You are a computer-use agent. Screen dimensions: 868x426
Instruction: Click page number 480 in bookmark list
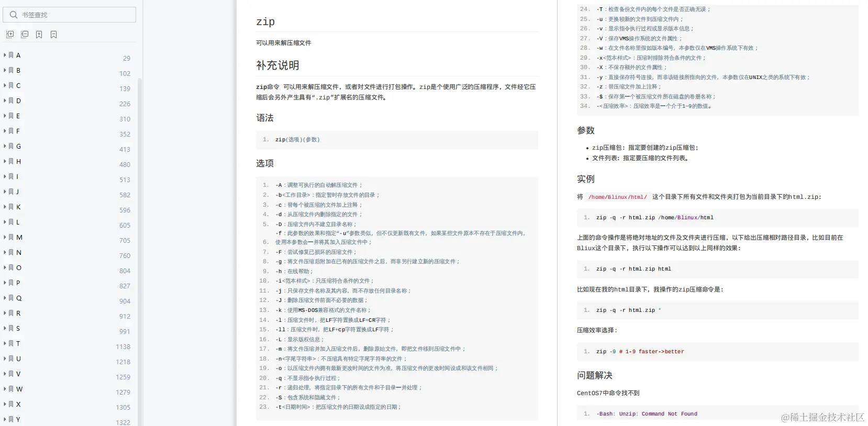[x=125, y=164]
